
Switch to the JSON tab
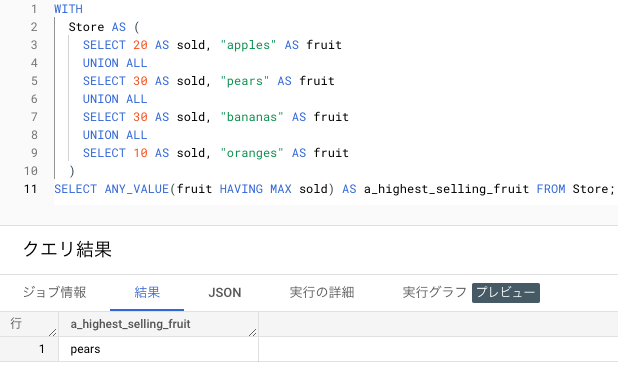[x=225, y=292]
